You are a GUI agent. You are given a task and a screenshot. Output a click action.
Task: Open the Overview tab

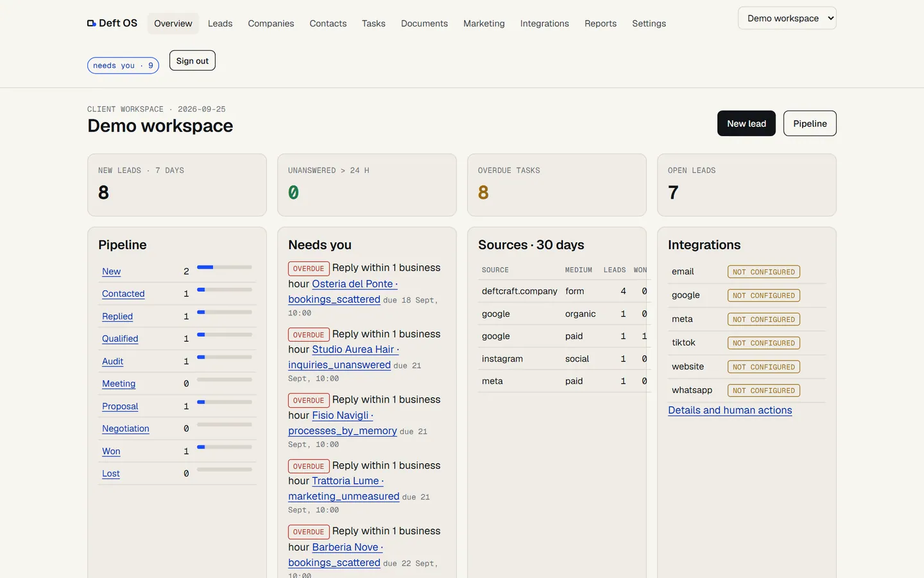point(173,23)
